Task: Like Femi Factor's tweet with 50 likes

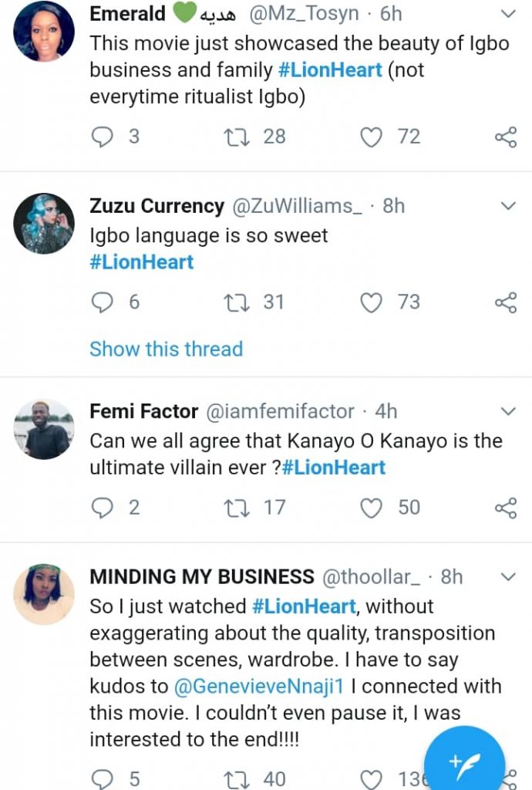Action: click(372, 508)
